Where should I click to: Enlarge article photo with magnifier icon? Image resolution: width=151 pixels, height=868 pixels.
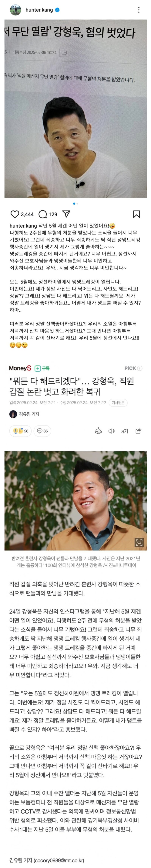(139, 542)
